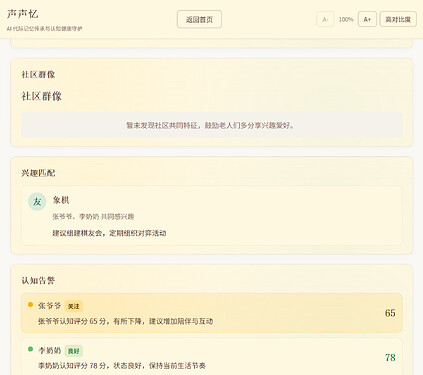Select the 张爷爷 cognitive alert row
Screen dimensions: 423x375
pos(212,313)
